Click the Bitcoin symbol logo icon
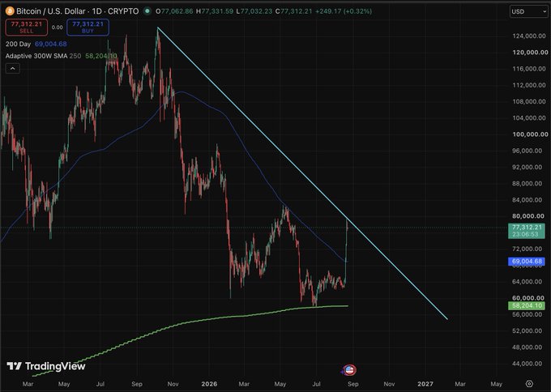 [10, 11]
